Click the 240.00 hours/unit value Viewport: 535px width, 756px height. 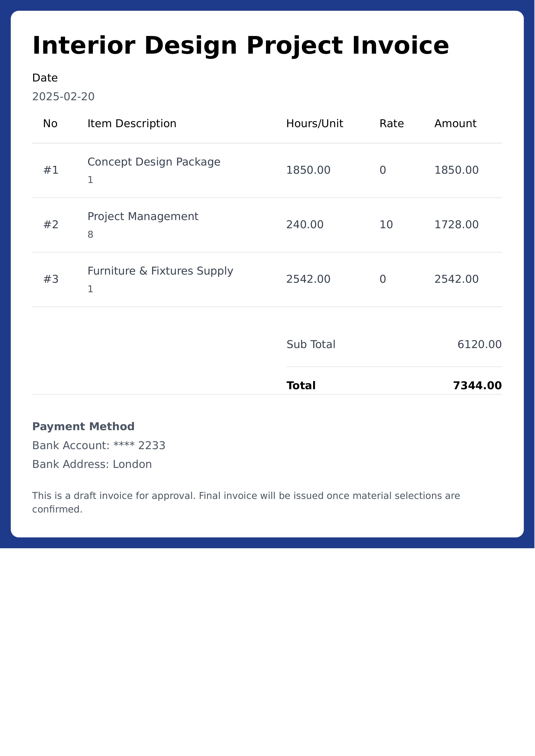305,225
